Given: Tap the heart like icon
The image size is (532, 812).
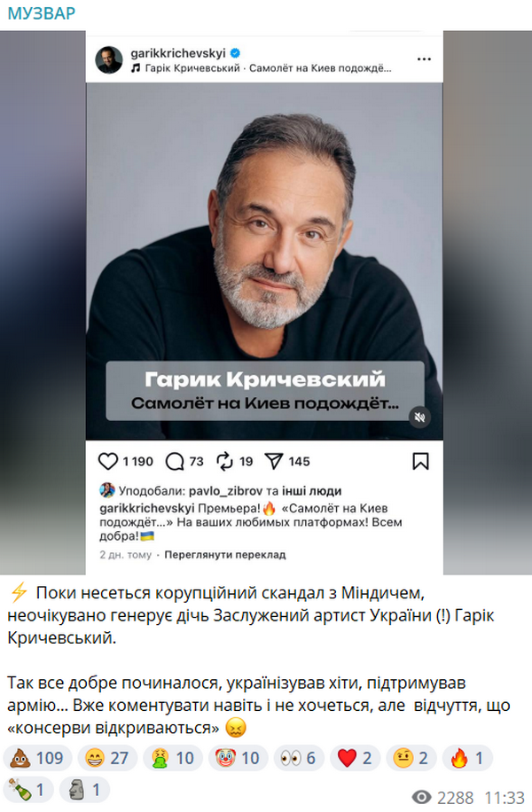Looking at the screenshot, I should point(108,461).
